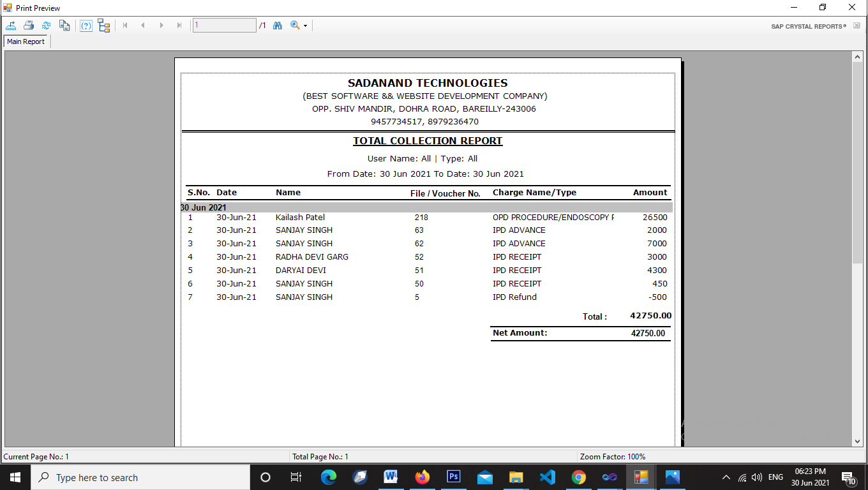Viewport: 868px width, 490px height.
Task: Click the -500 refund amount
Action: click(657, 297)
